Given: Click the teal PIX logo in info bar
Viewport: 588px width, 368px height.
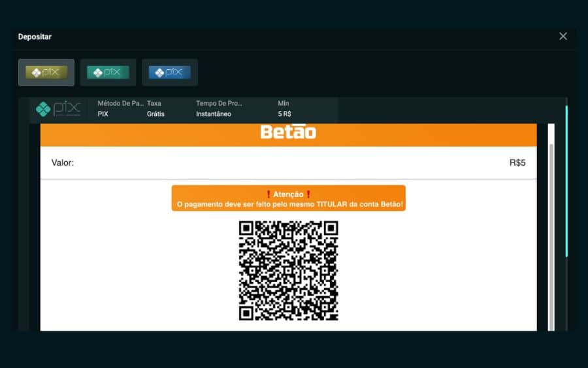Looking at the screenshot, I should click(x=58, y=109).
